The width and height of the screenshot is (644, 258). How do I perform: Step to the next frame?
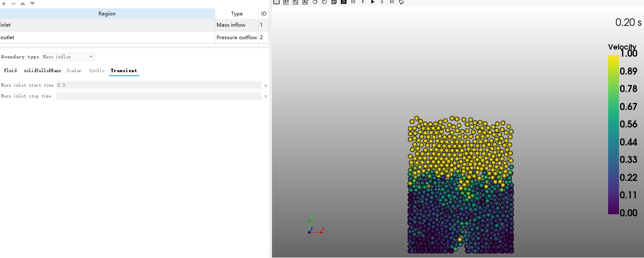[382, 2]
